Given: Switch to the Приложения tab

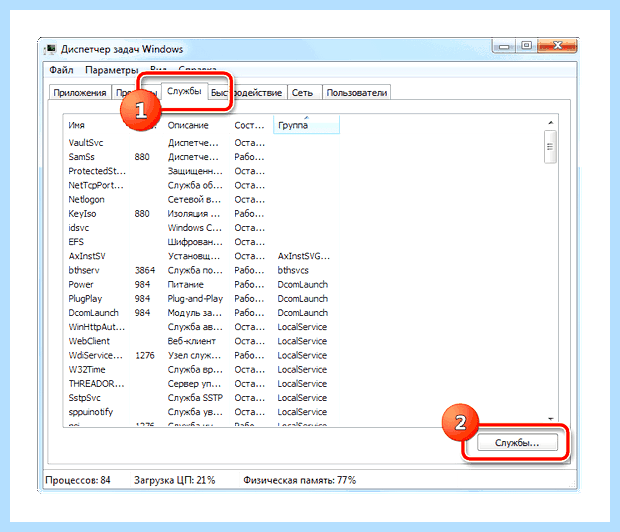Looking at the screenshot, I should tap(80, 93).
